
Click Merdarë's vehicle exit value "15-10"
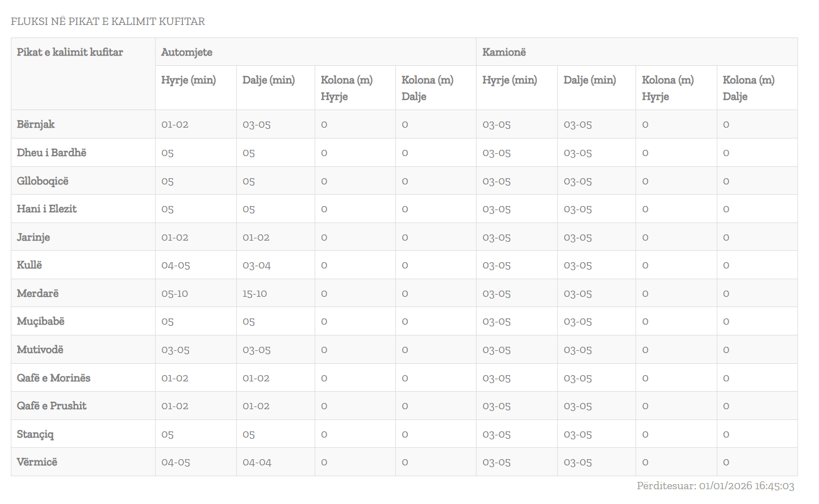click(254, 294)
